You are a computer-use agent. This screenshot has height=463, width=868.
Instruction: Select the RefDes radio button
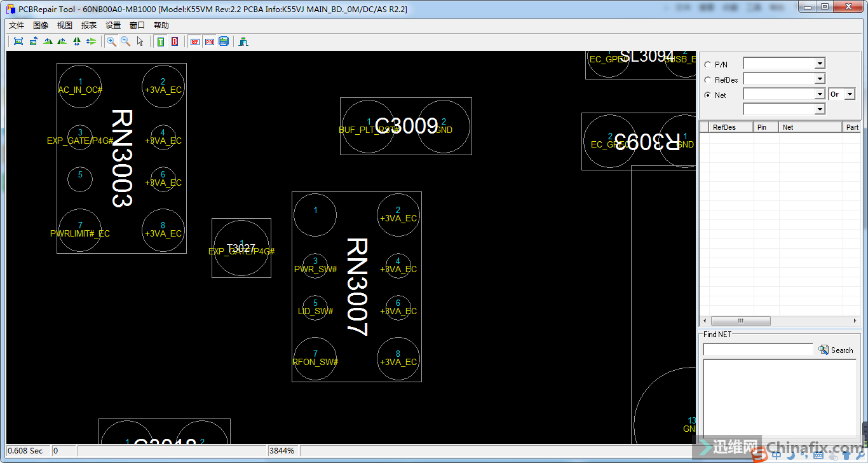coord(708,79)
